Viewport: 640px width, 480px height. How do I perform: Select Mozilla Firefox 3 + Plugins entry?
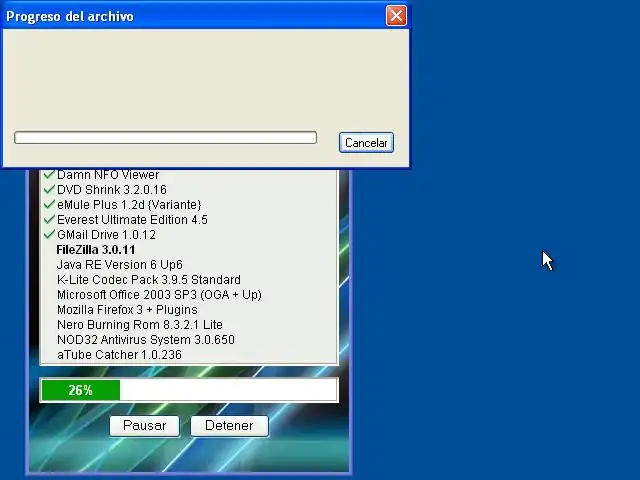[127, 310]
